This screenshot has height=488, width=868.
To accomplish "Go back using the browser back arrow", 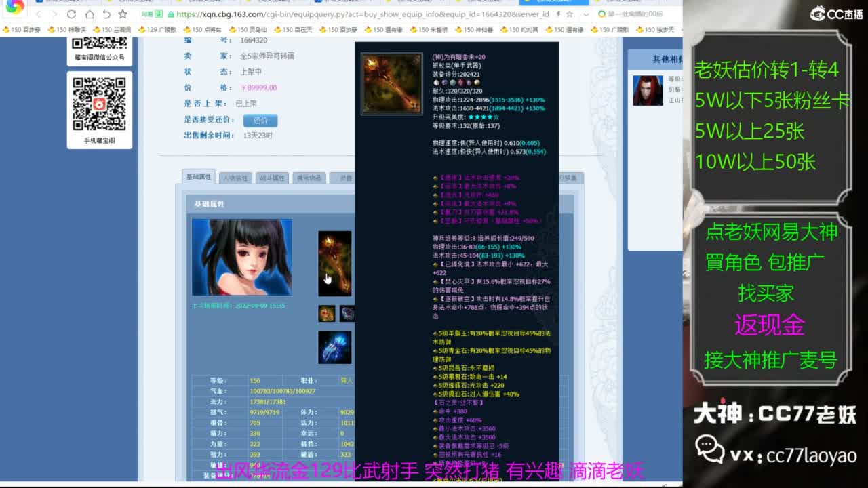I will [x=38, y=14].
